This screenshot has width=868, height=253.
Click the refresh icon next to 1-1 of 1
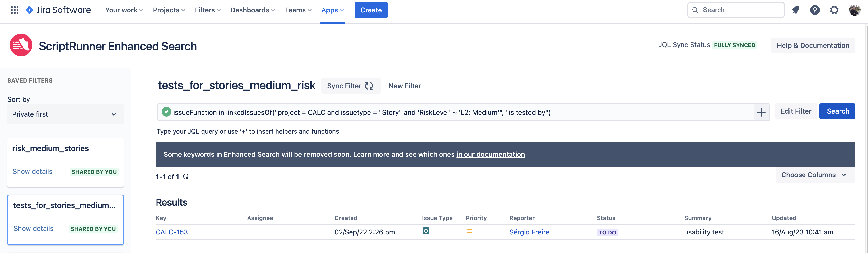186,176
